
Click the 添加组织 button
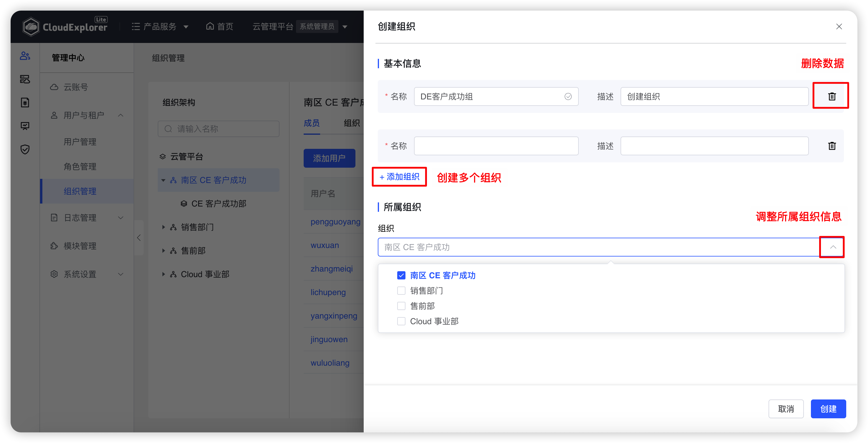(x=400, y=177)
